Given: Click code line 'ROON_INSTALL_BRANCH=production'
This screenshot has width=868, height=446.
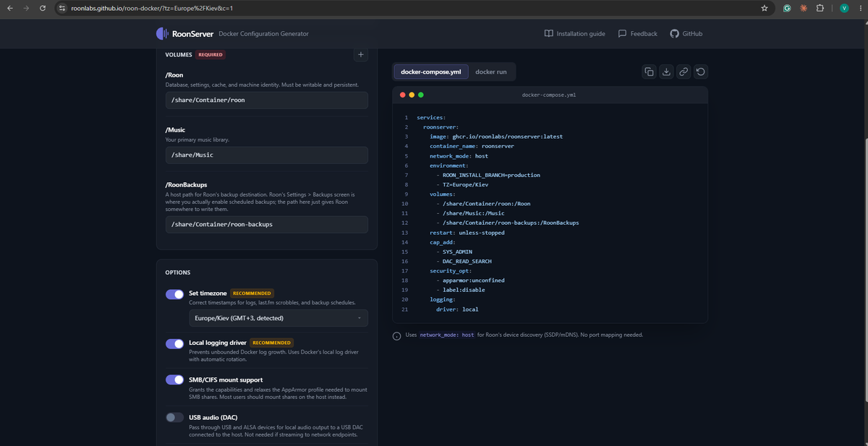Looking at the screenshot, I should point(491,175).
